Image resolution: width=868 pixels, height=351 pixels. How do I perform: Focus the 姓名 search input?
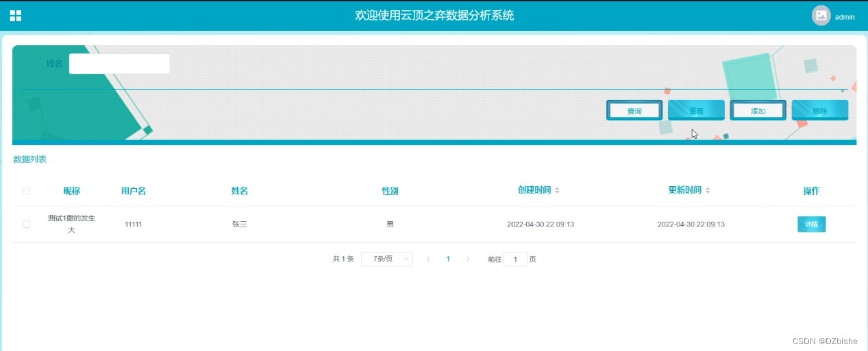(119, 64)
